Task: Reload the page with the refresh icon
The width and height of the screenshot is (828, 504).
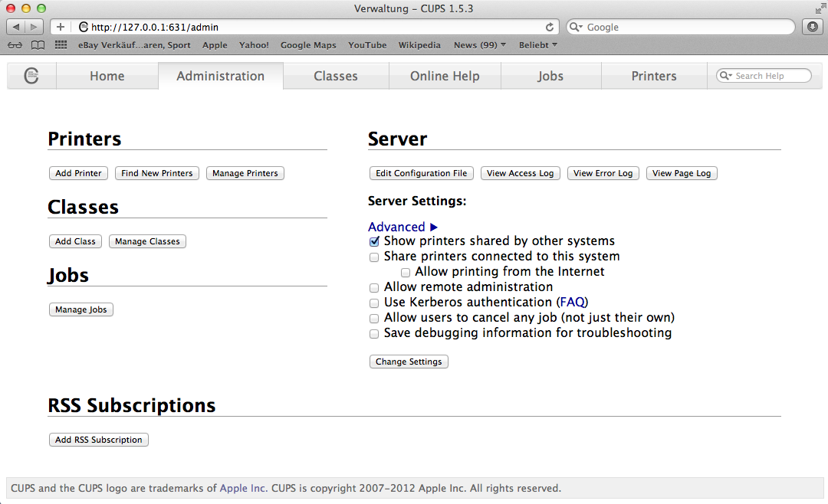Action: [550, 27]
